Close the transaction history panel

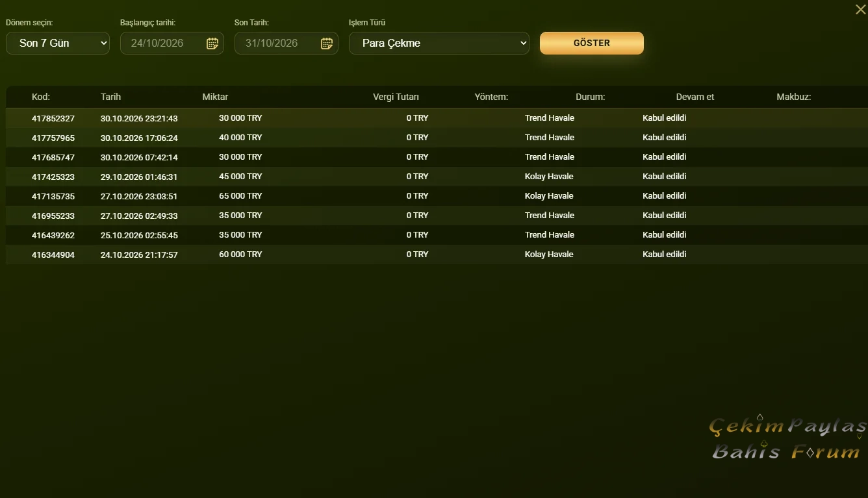[x=860, y=9]
